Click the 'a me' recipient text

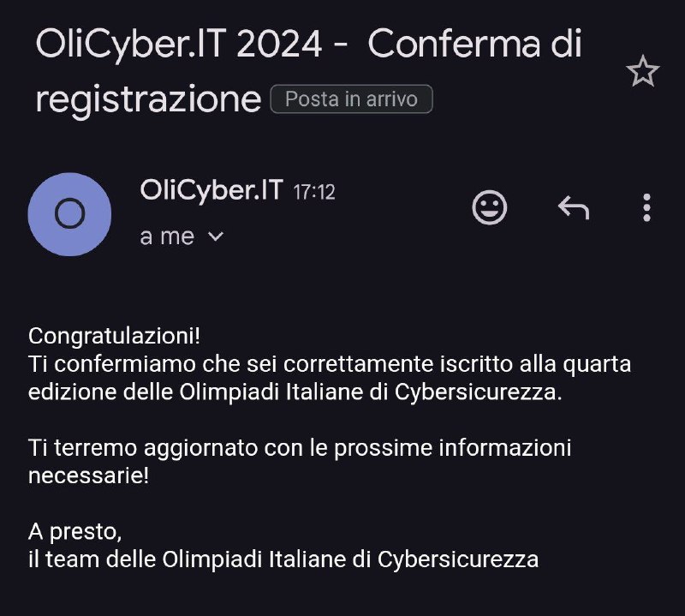(x=167, y=236)
